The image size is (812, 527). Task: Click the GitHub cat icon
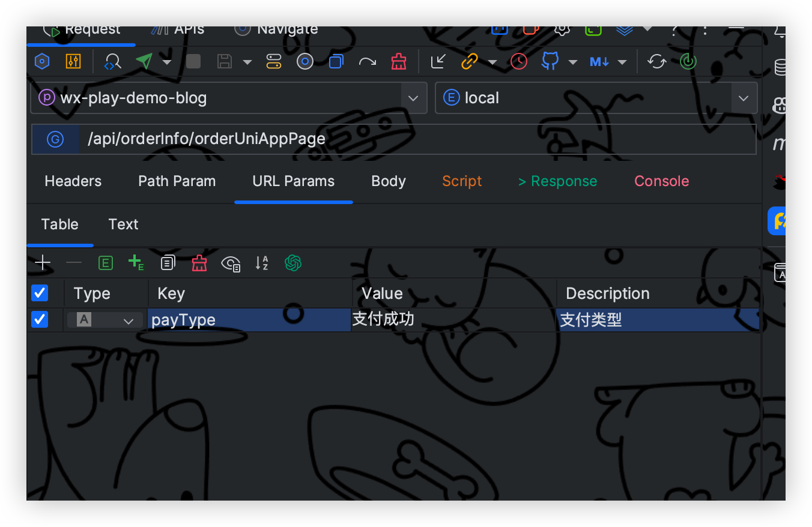pos(550,61)
